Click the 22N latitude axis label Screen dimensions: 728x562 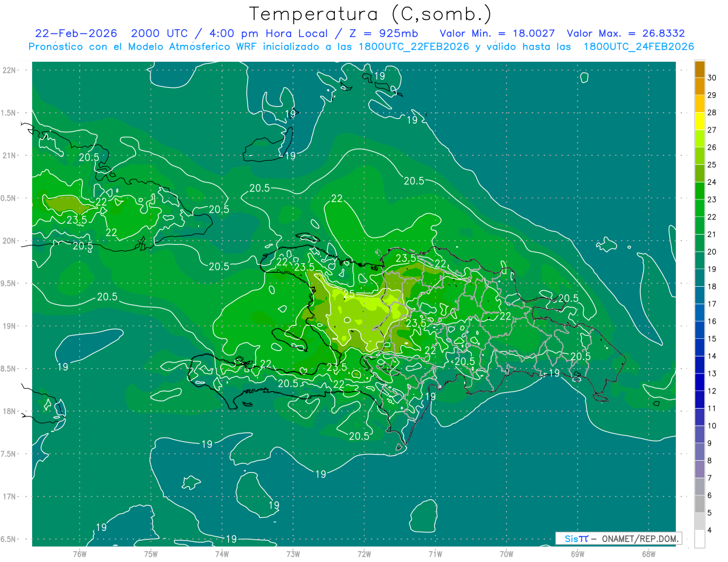(x=10, y=70)
